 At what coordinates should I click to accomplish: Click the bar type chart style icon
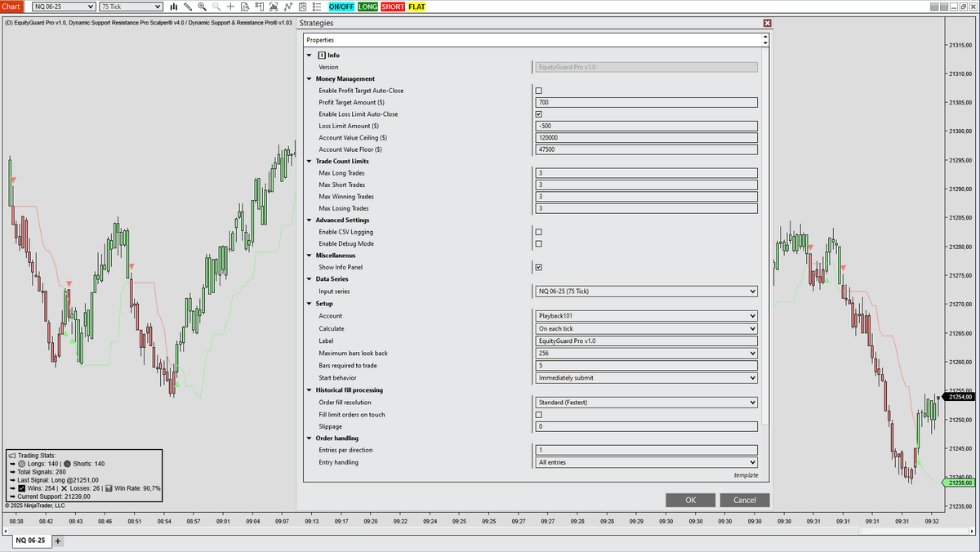(x=173, y=7)
